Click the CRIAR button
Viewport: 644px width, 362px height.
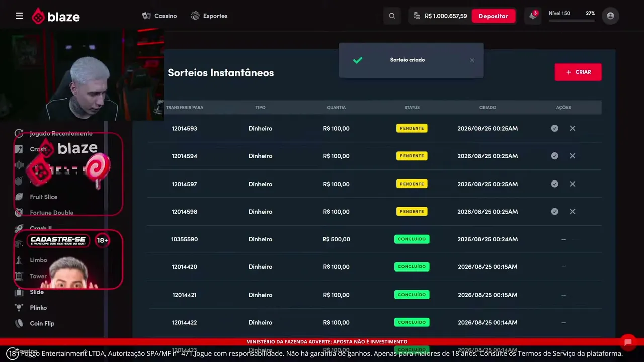click(x=578, y=72)
